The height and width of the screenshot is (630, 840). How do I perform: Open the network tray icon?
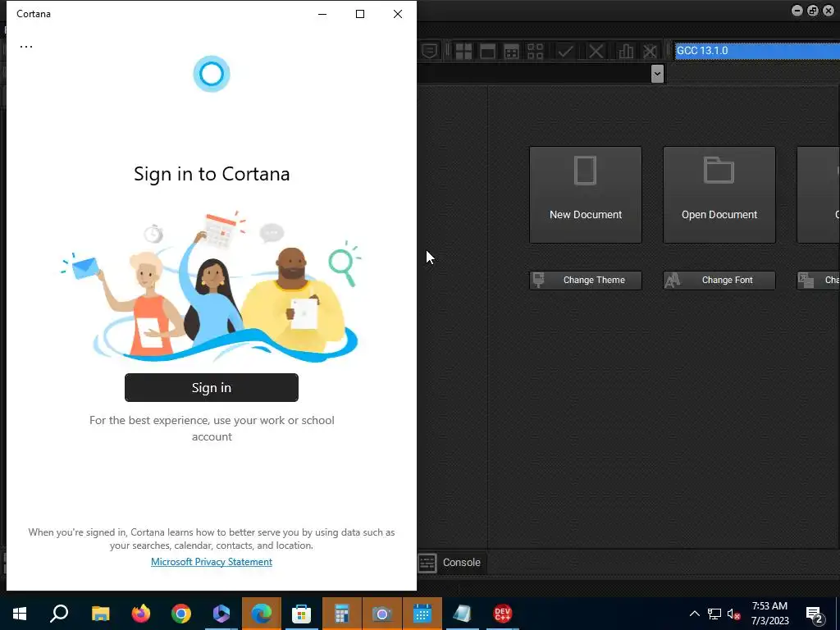coord(714,614)
